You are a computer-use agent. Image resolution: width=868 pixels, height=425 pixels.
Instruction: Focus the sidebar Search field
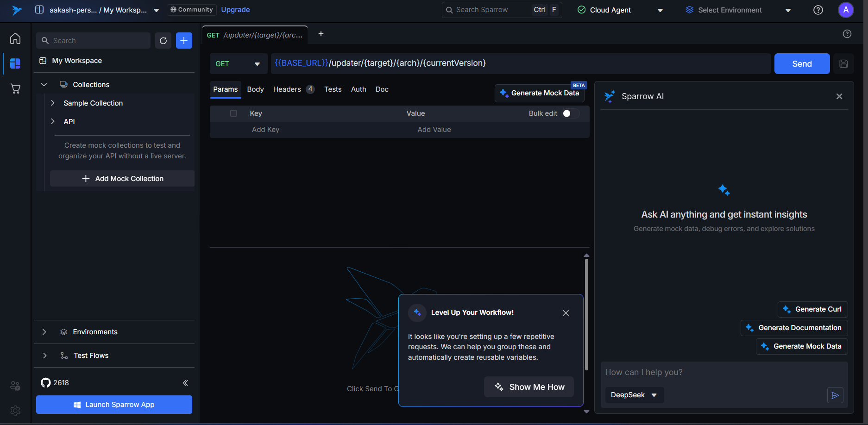93,41
